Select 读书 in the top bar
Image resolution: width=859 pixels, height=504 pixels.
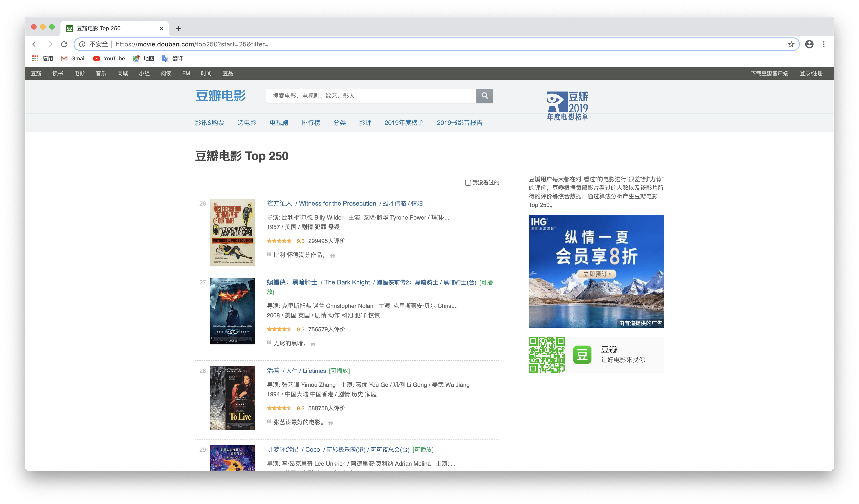(x=58, y=73)
